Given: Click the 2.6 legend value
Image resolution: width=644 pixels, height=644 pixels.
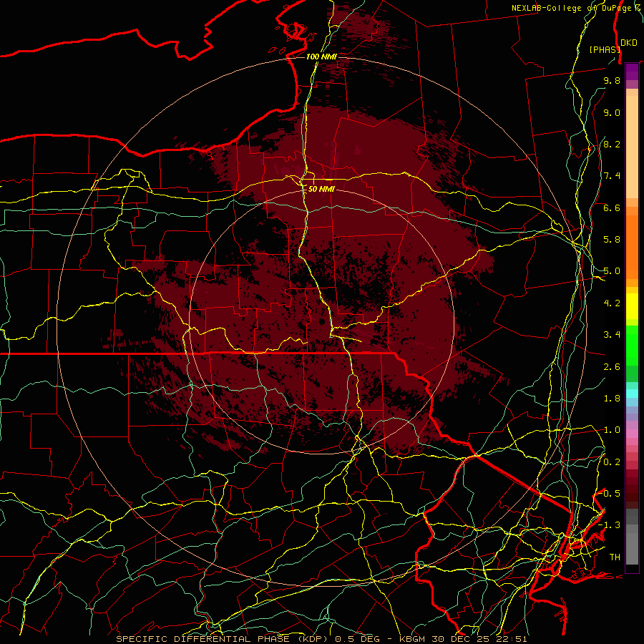Looking at the screenshot, I should point(612,367).
